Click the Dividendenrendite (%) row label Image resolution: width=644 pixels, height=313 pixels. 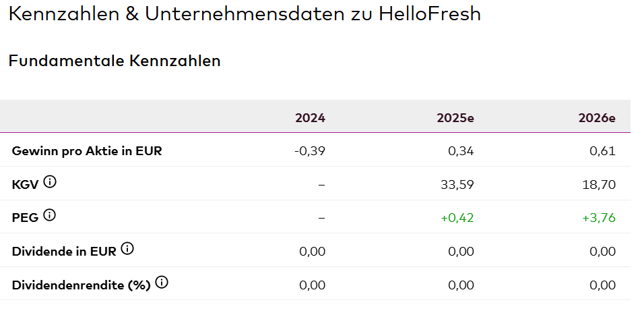81,285
